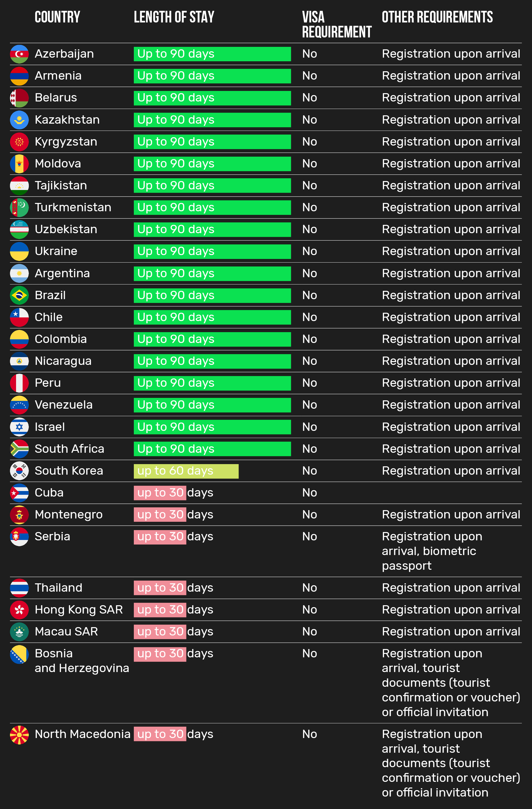
Task: Click the Other Requirements column header
Action: (x=437, y=17)
